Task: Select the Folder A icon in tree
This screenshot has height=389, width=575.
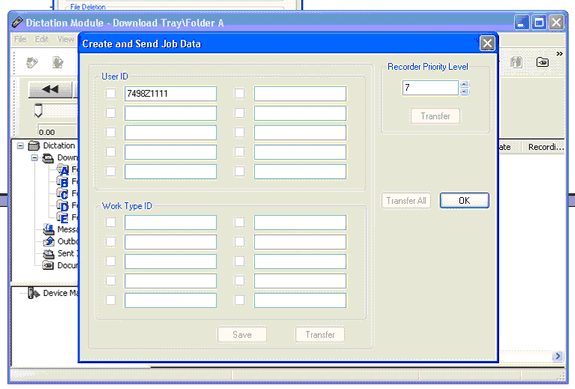Action: 63,170
